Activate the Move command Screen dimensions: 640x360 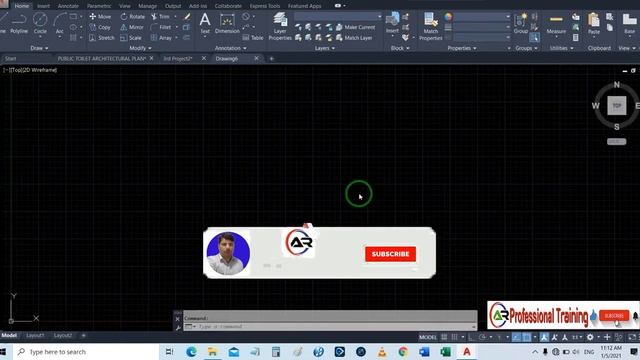coord(100,17)
